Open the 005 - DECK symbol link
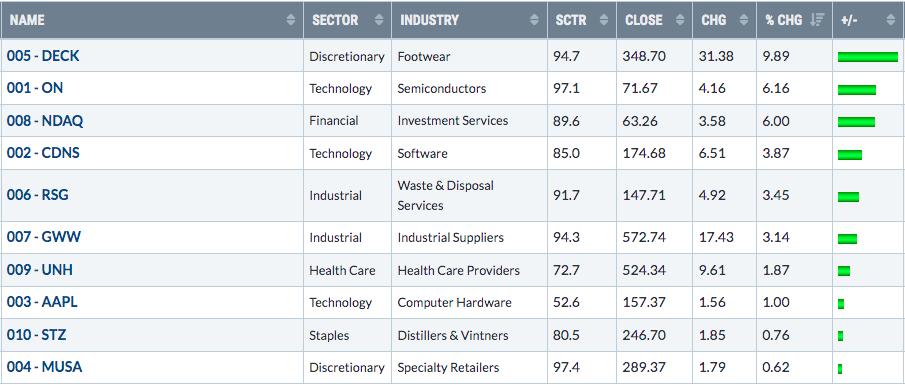The image size is (905, 385). [x=43, y=56]
